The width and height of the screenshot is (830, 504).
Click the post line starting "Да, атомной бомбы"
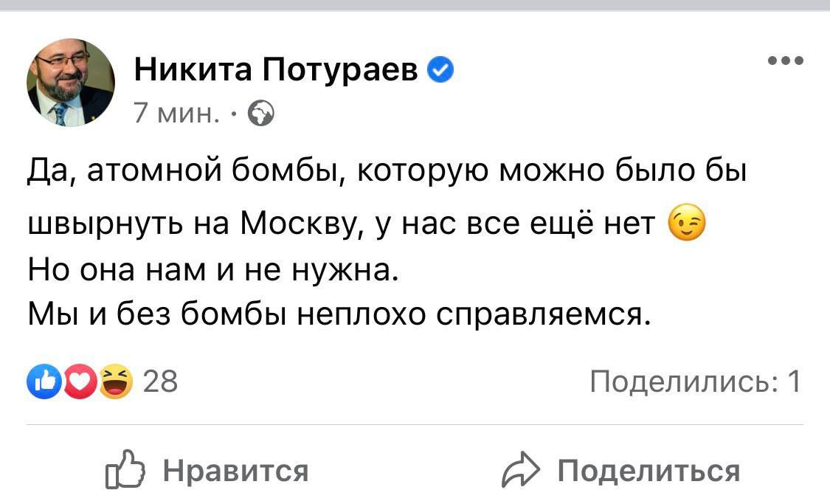click(x=387, y=173)
